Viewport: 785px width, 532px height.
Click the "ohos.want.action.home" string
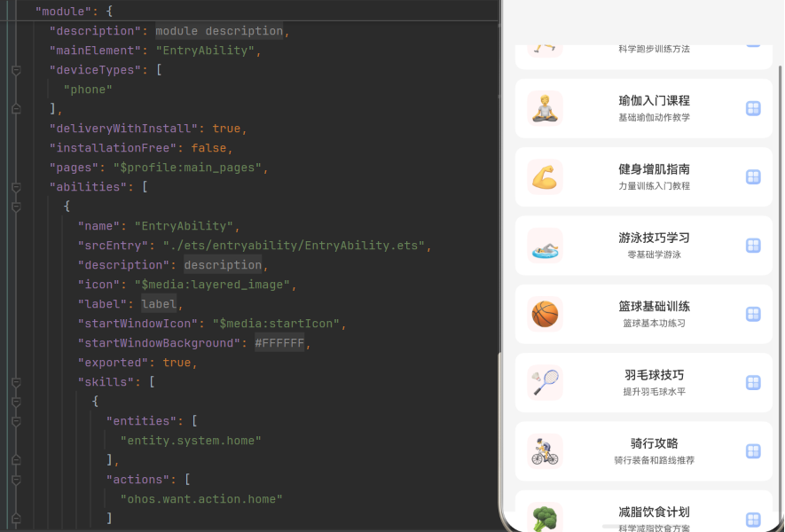tap(201, 499)
